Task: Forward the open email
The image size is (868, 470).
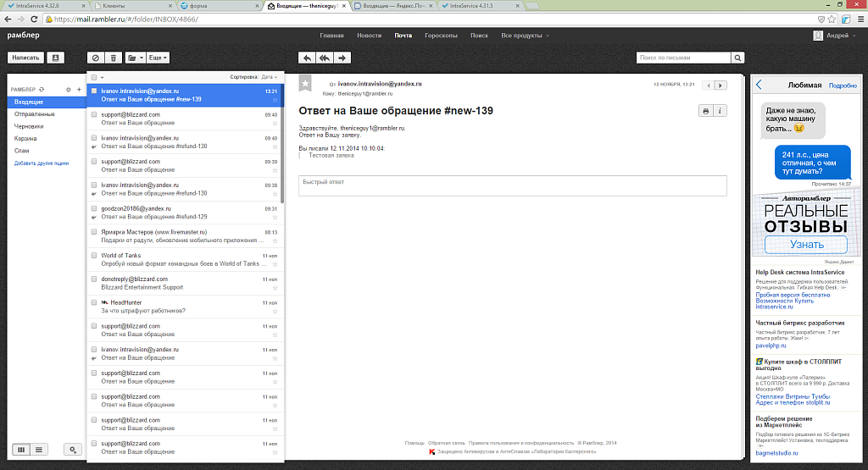Action: [342, 58]
